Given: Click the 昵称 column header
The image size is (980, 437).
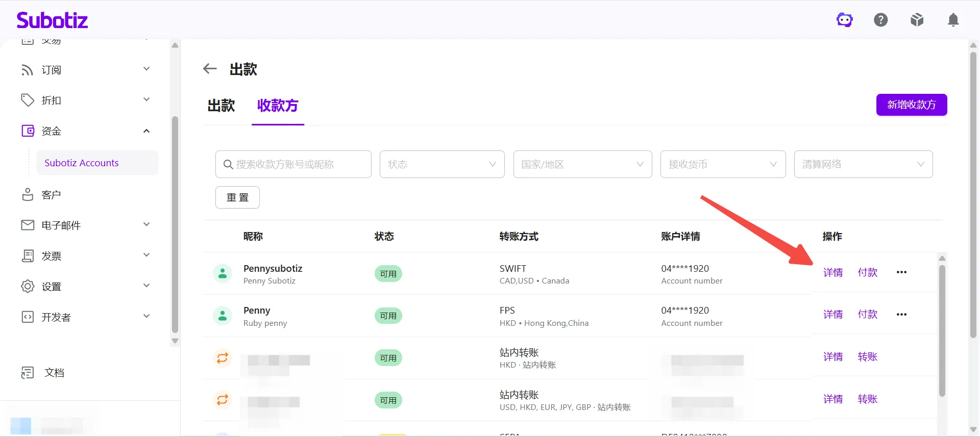Looking at the screenshot, I should click(x=253, y=236).
